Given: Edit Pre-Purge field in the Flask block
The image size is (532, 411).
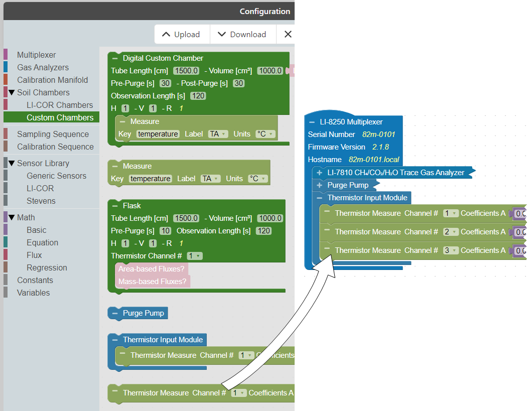Looking at the screenshot, I should coord(166,231).
